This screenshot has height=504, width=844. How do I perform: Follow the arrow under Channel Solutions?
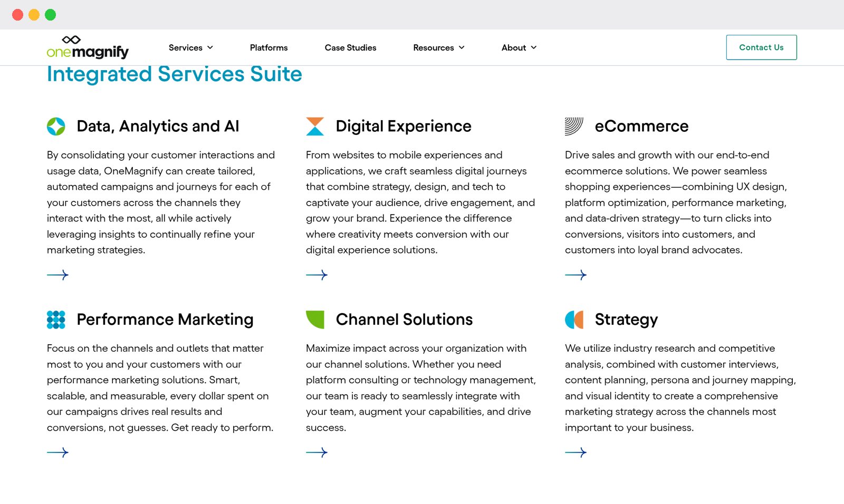(316, 452)
